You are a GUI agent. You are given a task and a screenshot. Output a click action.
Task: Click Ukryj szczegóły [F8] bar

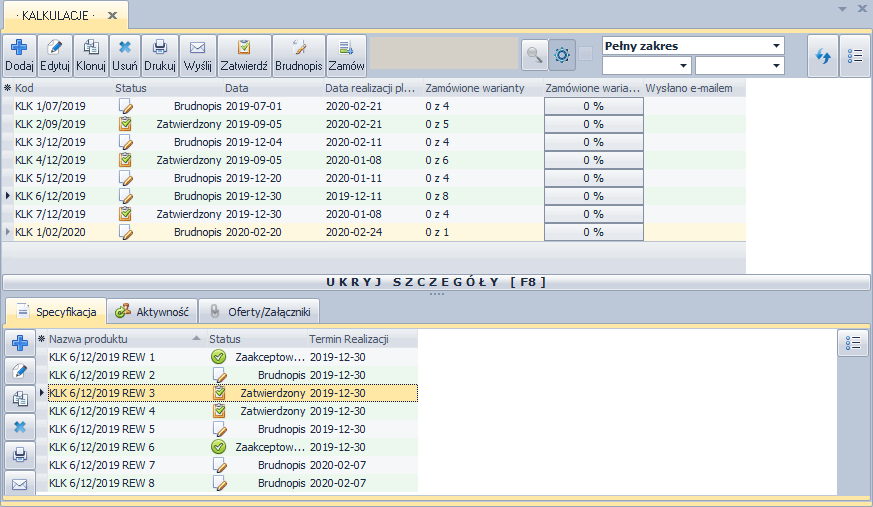pyautogui.click(x=436, y=282)
